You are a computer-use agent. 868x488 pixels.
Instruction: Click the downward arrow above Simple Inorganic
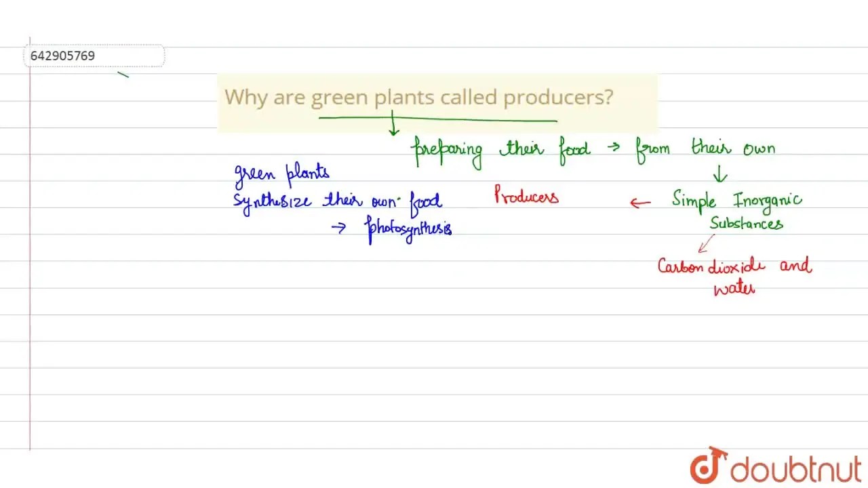[719, 174]
